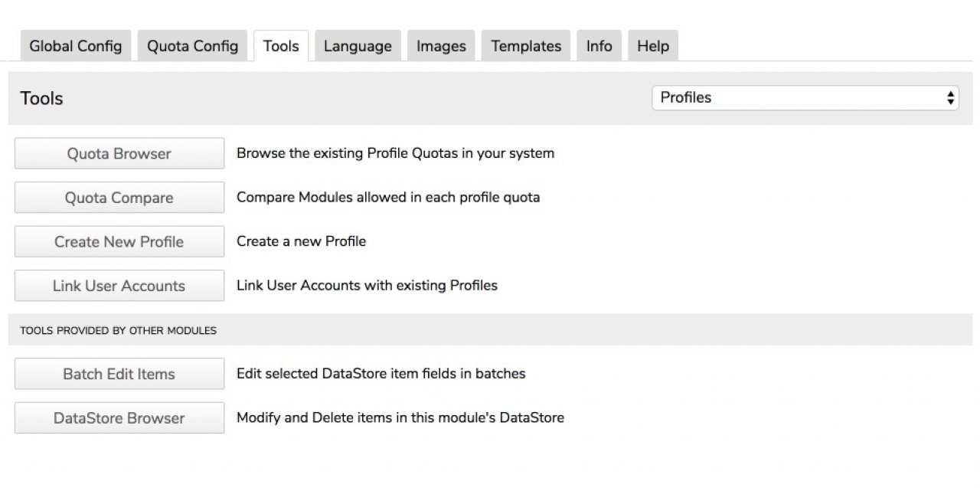The height and width of the screenshot is (488, 980).
Task: Open the Global Config tab
Action: coord(75,46)
